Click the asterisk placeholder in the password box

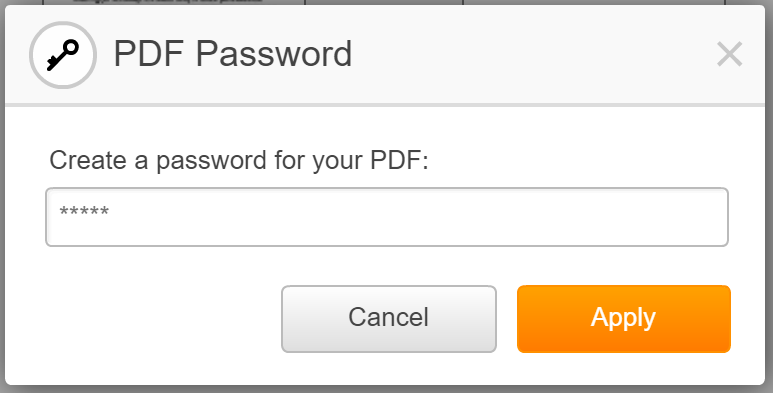(x=84, y=213)
